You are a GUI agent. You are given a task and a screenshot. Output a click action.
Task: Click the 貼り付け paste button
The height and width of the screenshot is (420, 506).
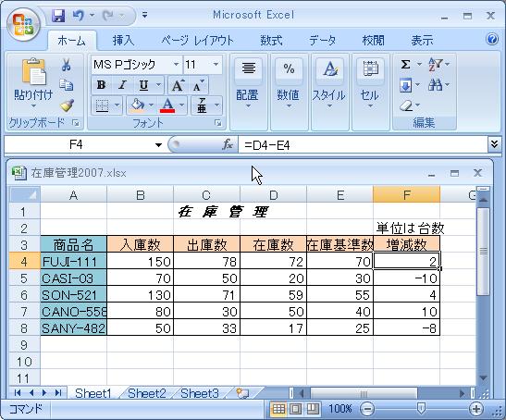(33, 83)
